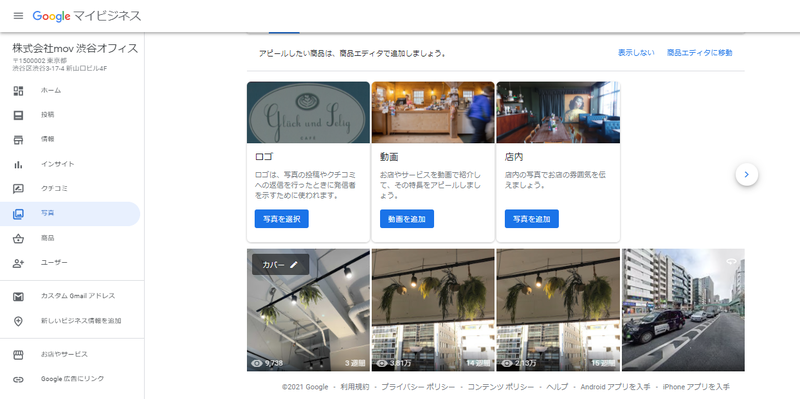Screen dimensions: 800x399
Task: Click the インサイト bar chart icon
Action: click(x=18, y=164)
